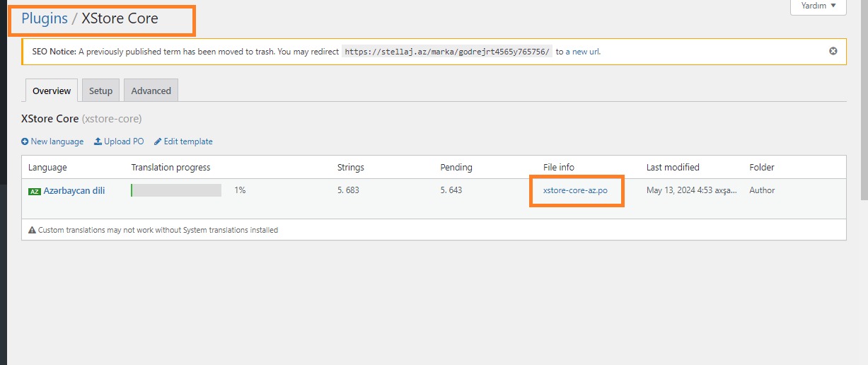Open xstore-core-az.po file info link

(x=575, y=190)
